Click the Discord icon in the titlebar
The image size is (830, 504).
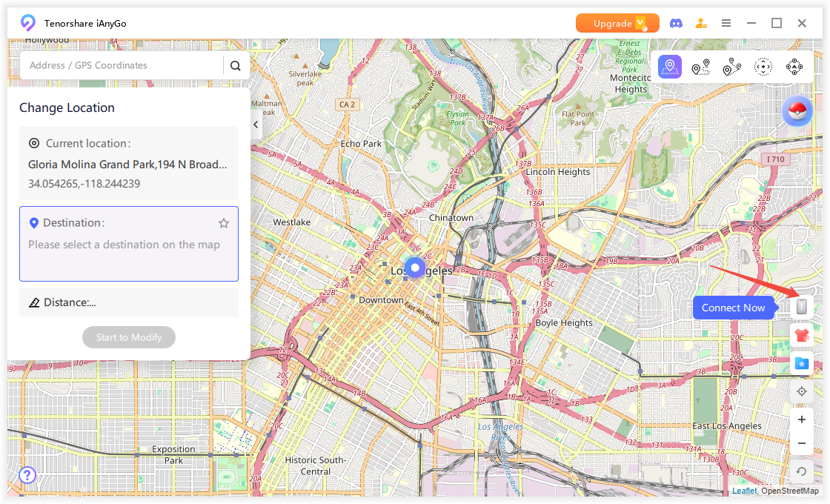click(x=676, y=23)
